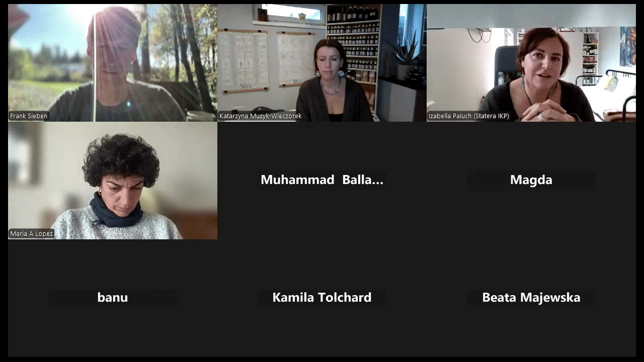The image size is (644, 362).
Task: Select Izabella Paluch's video tile
Action: 531,63
